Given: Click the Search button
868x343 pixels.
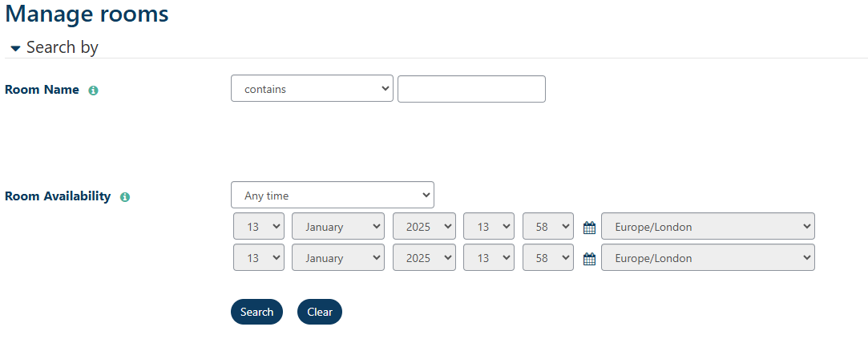Looking at the screenshot, I should pyautogui.click(x=256, y=312).
